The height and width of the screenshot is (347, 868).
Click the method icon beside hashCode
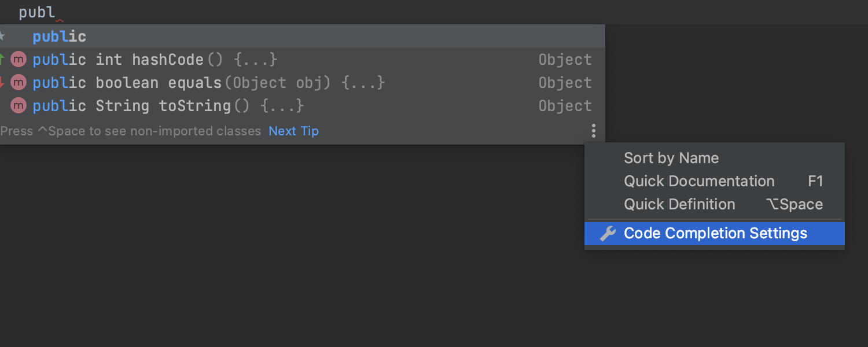coord(19,60)
